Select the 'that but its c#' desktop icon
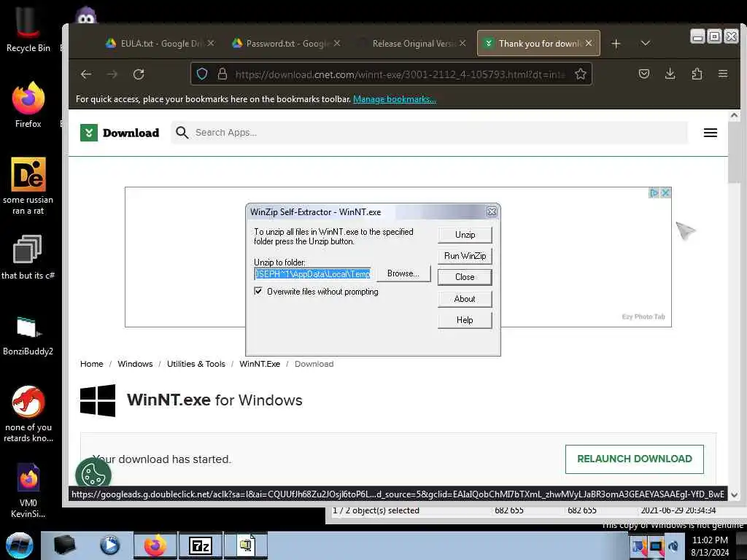The height and width of the screenshot is (560, 747). (28, 257)
